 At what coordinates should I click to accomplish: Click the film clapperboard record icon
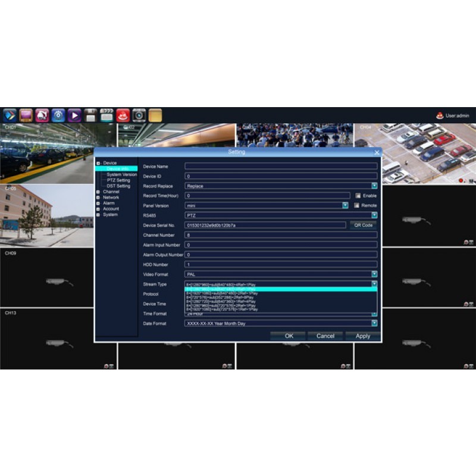point(107,115)
